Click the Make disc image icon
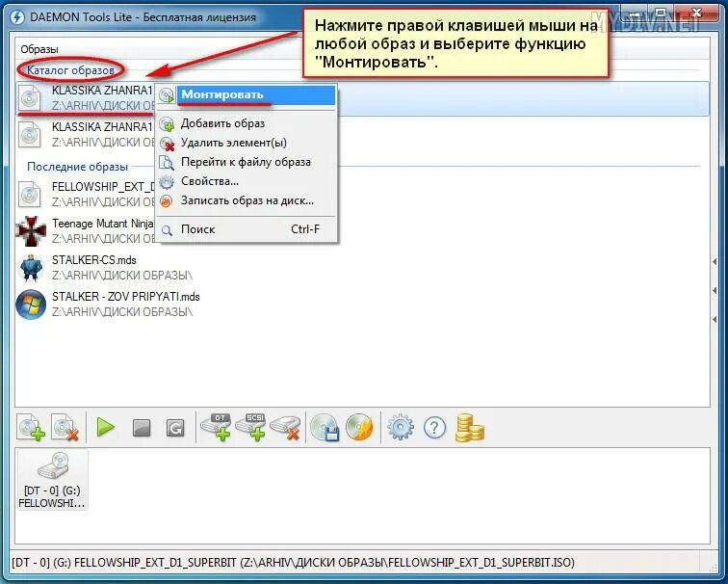The width and height of the screenshot is (728, 584). [x=325, y=427]
